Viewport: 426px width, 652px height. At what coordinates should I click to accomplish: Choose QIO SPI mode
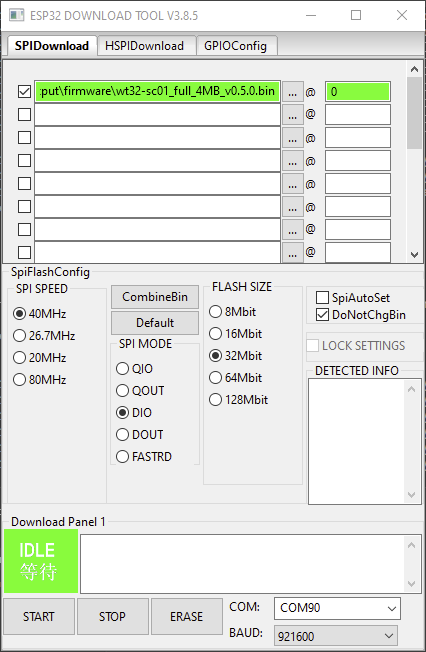coord(134,368)
